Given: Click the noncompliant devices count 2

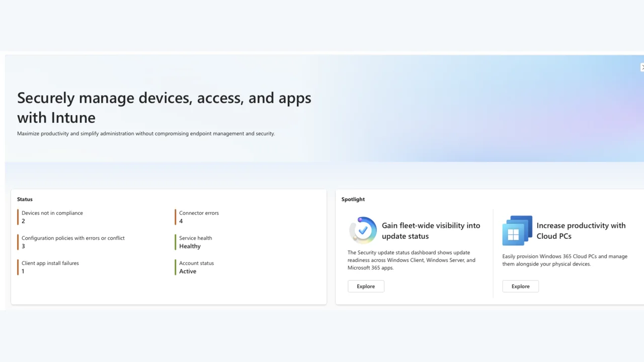Looking at the screenshot, I should (x=23, y=221).
